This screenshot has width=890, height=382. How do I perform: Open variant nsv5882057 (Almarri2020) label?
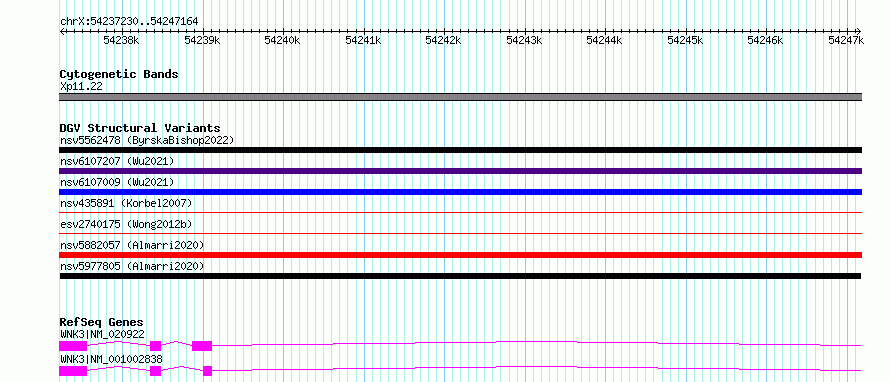point(132,245)
